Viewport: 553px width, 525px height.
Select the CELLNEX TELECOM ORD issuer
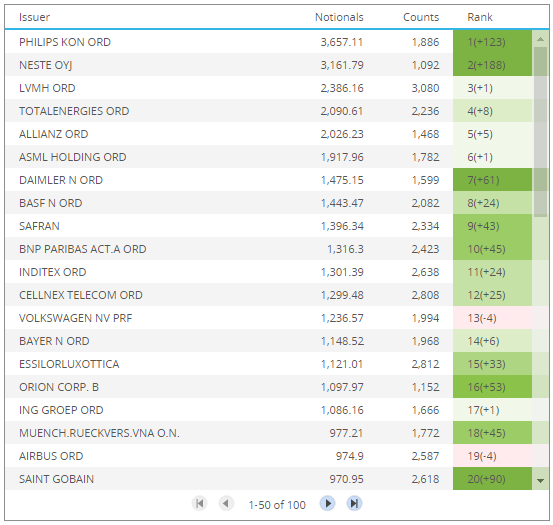pyautogui.click(x=81, y=295)
